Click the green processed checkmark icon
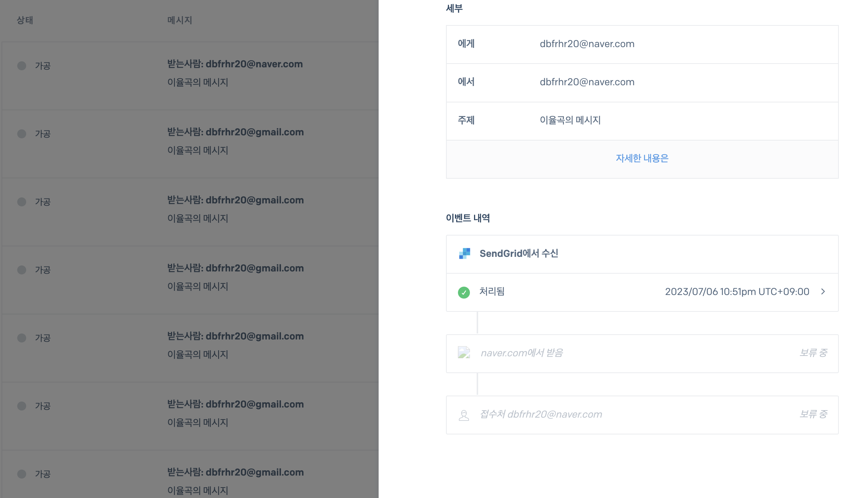The height and width of the screenshot is (498, 868). pos(464,292)
